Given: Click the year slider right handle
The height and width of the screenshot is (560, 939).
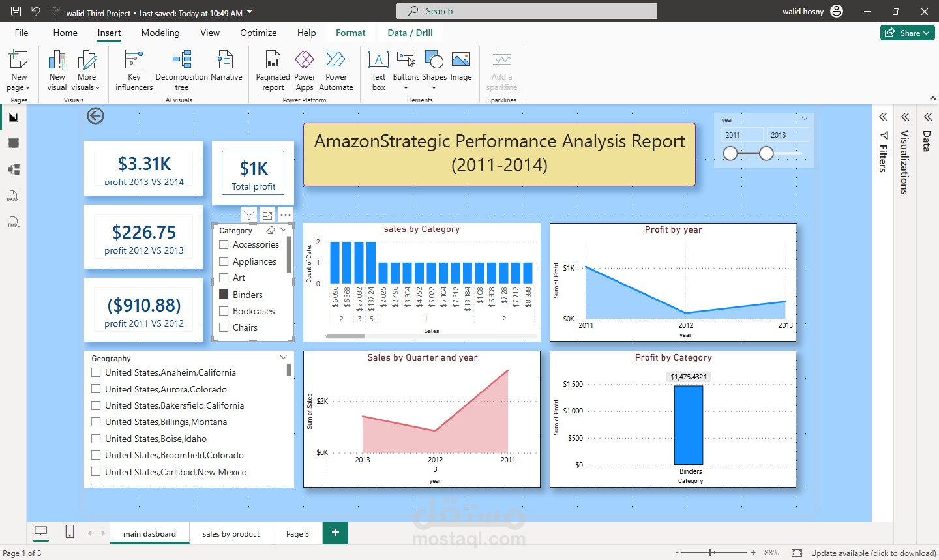Looking at the screenshot, I should pos(766,153).
